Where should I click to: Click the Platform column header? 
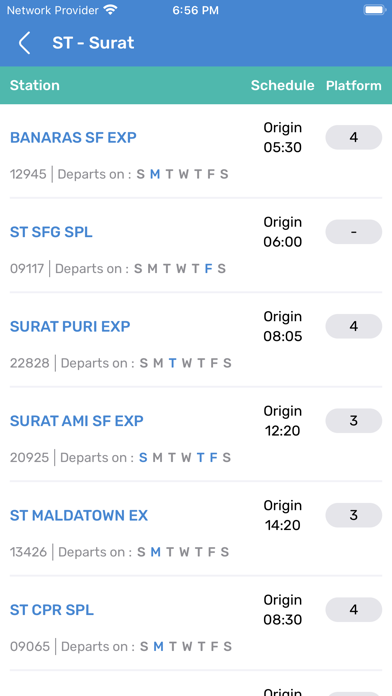coord(354,85)
